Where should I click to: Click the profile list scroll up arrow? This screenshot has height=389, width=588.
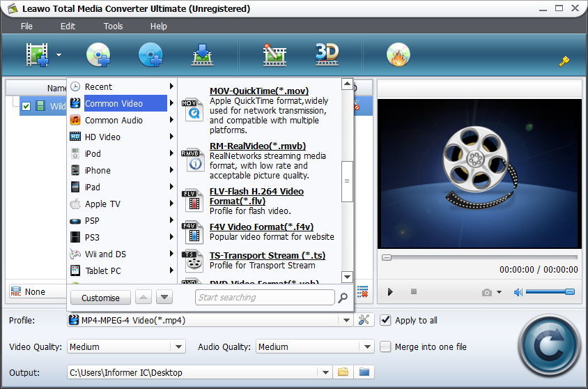pos(347,84)
